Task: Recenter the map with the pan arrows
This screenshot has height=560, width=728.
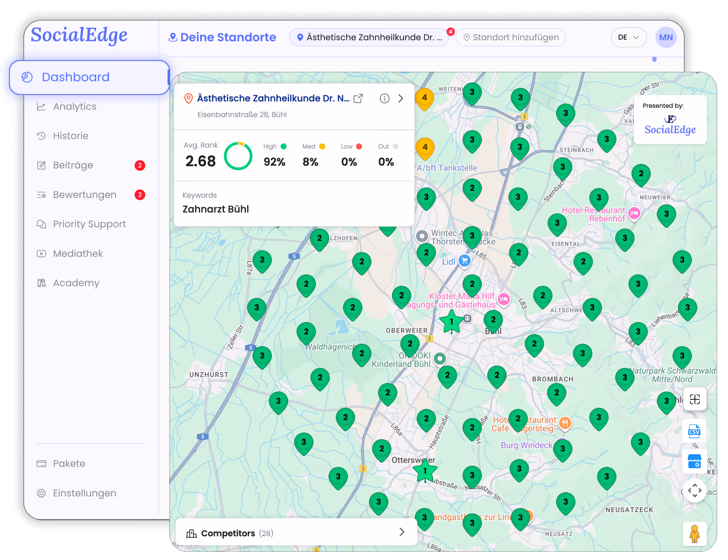Action: pos(695,491)
